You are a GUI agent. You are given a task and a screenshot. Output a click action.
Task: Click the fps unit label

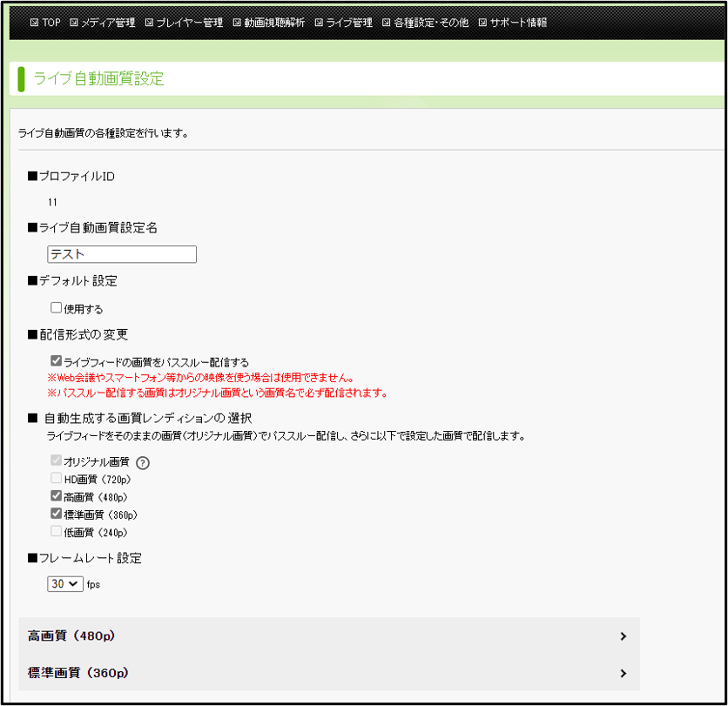[93, 584]
